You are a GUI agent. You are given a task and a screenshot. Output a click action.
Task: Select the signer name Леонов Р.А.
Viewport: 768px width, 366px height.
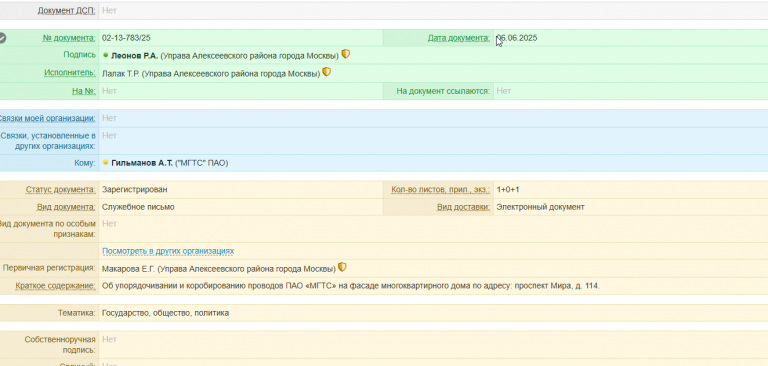(135, 55)
